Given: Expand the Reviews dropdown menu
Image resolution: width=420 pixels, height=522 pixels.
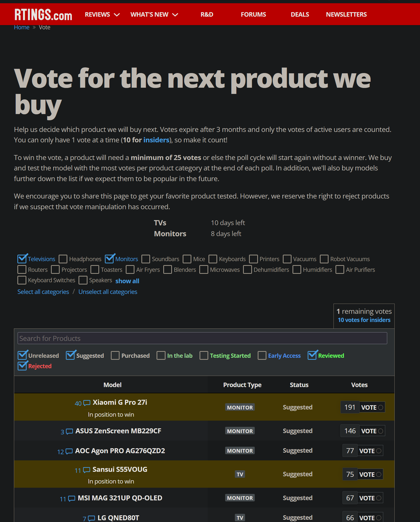Looking at the screenshot, I should point(102,15).
